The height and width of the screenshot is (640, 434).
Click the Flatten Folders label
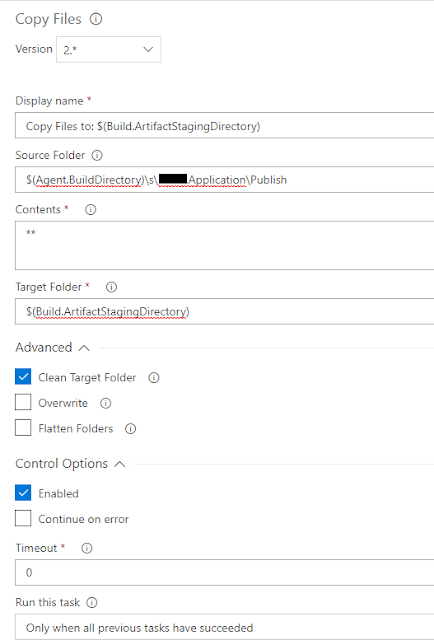[76, 429]
